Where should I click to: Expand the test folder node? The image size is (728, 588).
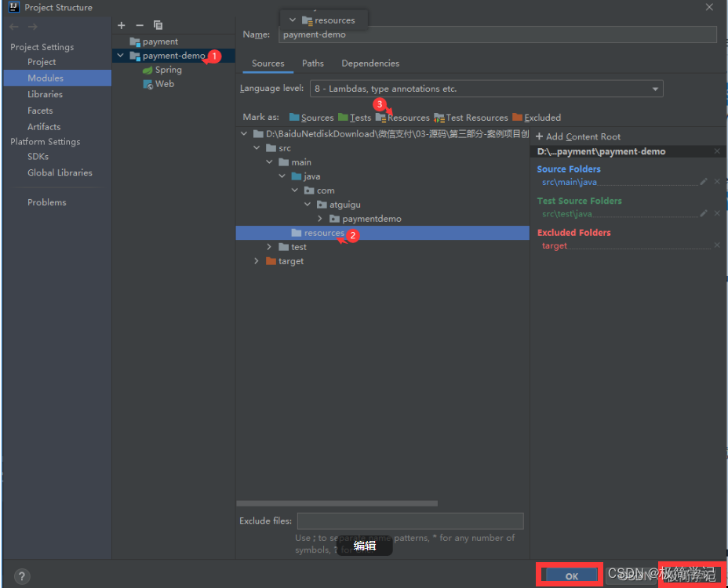pyautogui.click(x=270, y=247)
